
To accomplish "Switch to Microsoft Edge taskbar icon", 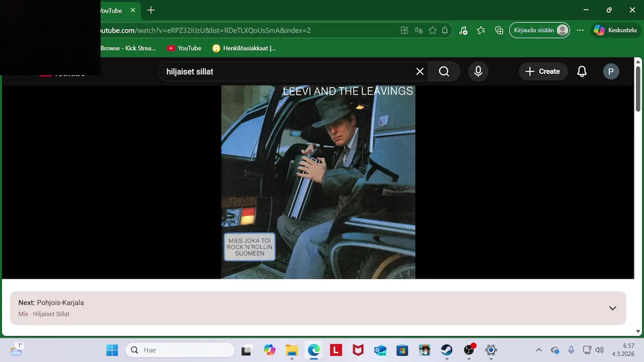I will pyautogui.click(x=314, y=350).
